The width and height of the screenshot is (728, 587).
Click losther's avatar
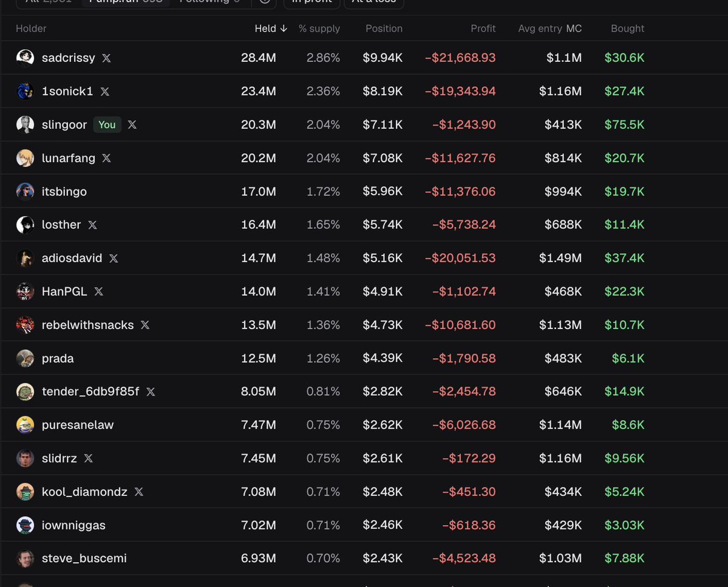(x=25, y=225)
